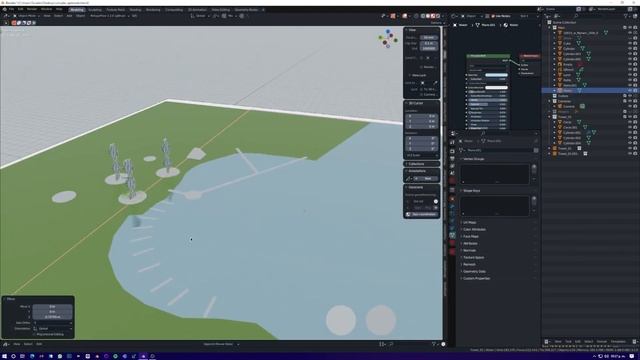Screen dimensions: 640x360
Task: Open the Scene properties tab icon
Action: click(452, 173)
